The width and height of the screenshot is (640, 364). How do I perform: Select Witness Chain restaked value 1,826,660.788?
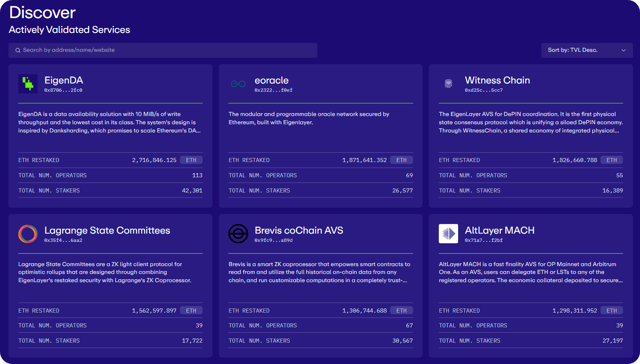575,160
